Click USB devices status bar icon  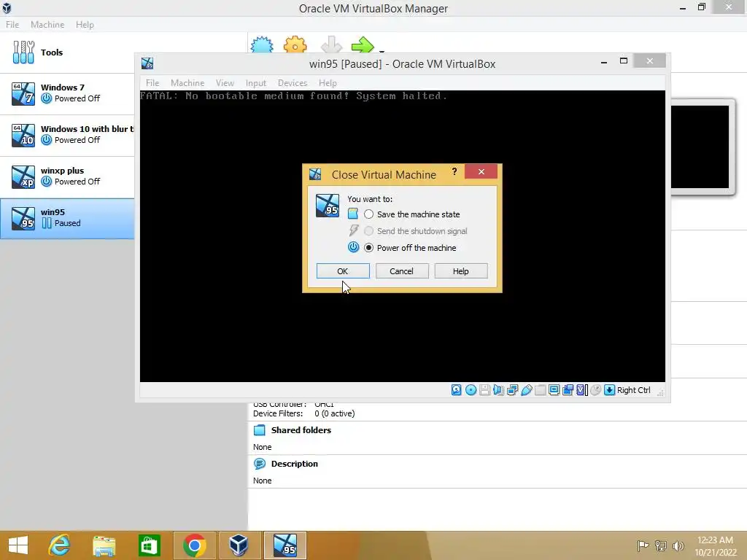click(527, 390)
